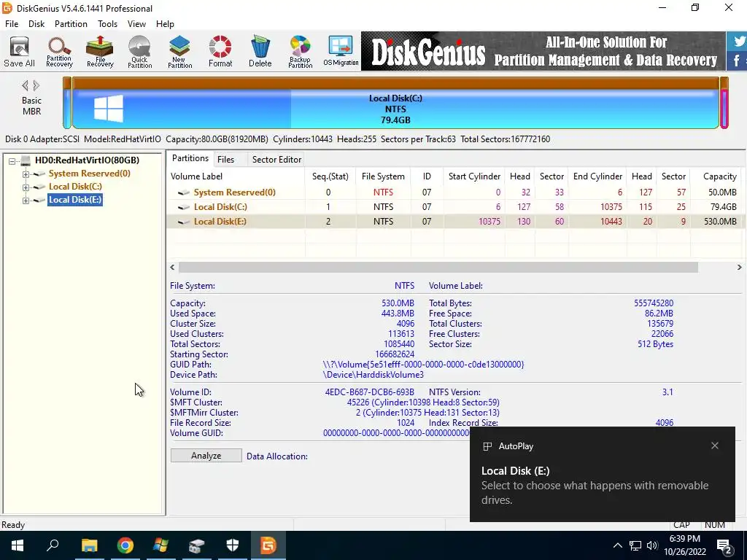Go to next disk with right arrow

click(x=36, y=86)
